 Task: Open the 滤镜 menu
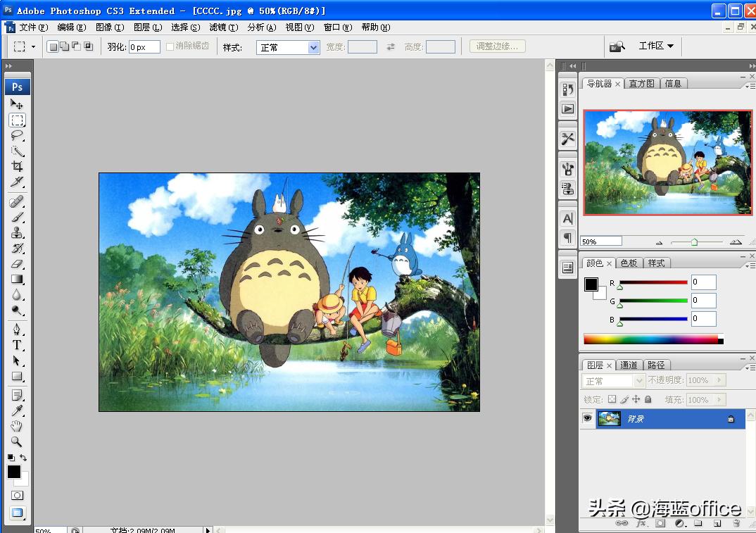222,27
